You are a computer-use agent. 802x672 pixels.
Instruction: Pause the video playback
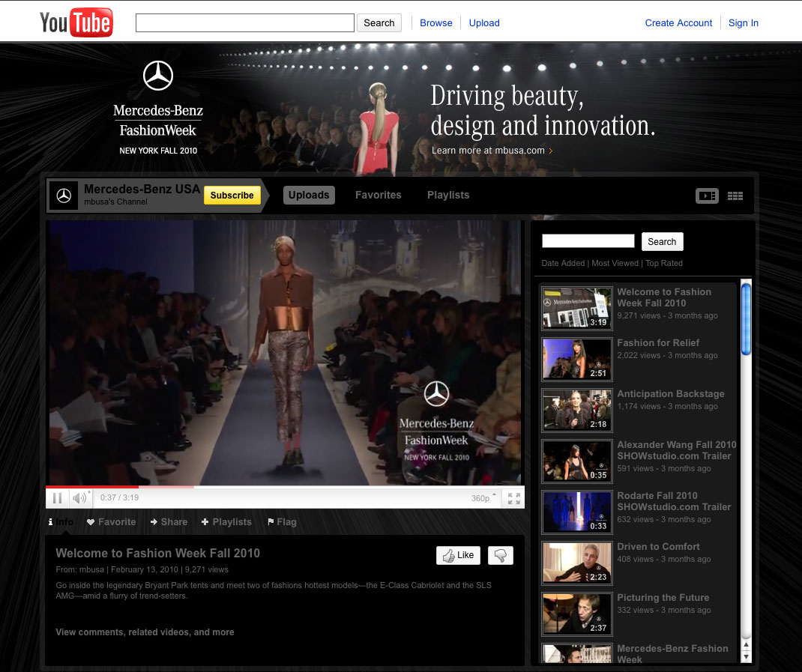tap(57, 498)
